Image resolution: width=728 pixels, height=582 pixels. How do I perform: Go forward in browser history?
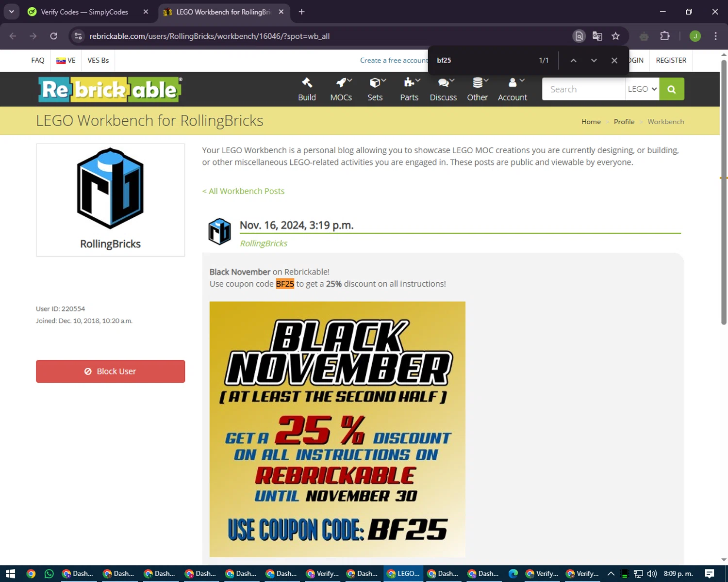[x=33, y=36]
